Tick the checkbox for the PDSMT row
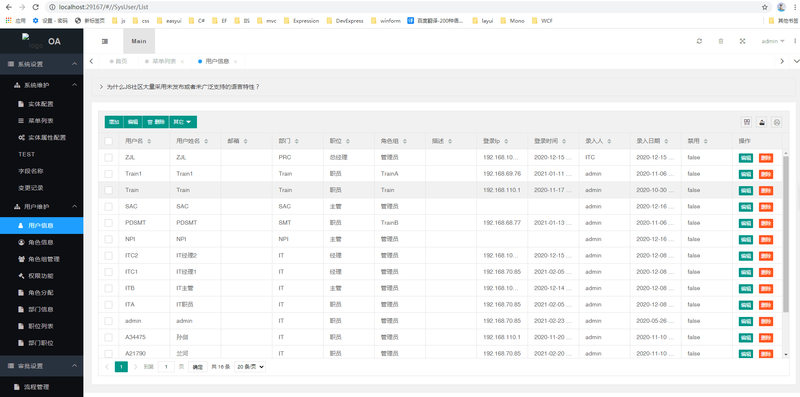The height and width of the screenshot is (397, 800). tap(108, 223)
